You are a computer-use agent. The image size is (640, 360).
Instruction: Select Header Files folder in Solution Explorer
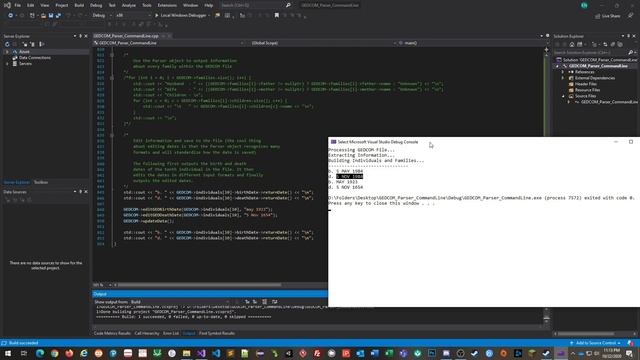(x=586, y=84)
